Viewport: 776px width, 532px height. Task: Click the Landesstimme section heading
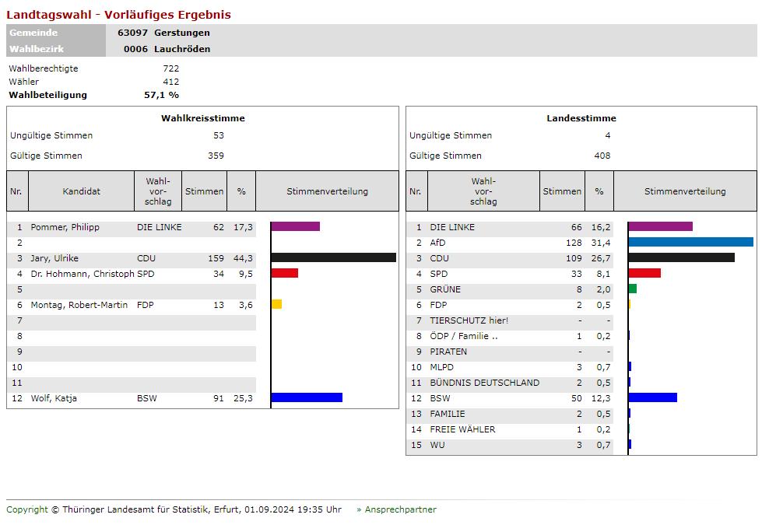pyautogui.click(x=581, y=118)
